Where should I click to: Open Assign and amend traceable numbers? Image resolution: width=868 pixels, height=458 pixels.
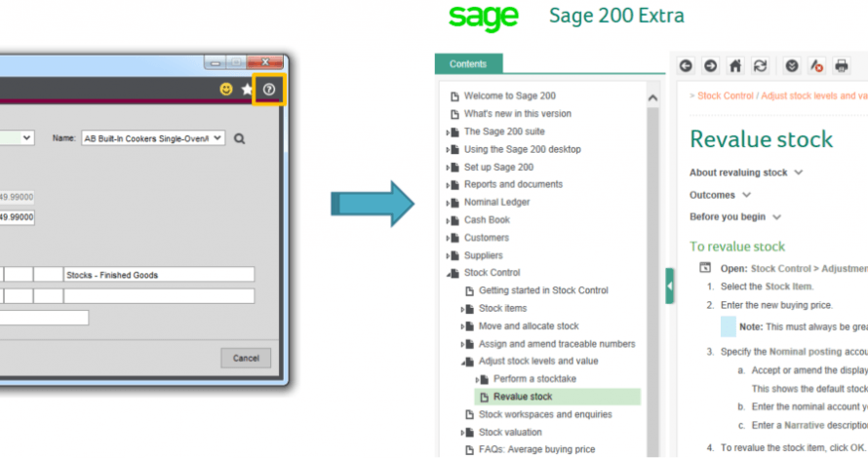pos(557,344)
